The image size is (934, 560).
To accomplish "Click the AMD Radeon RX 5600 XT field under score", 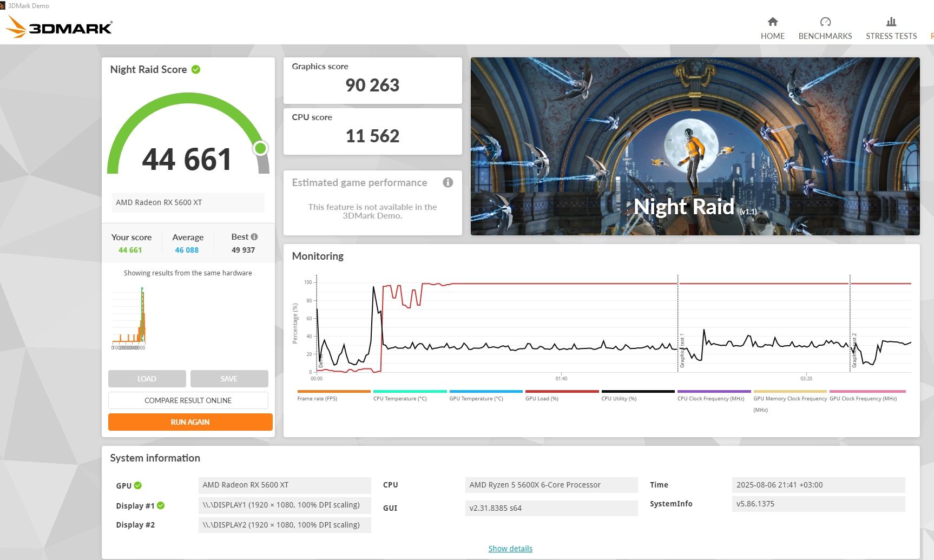I will point(188,202).
